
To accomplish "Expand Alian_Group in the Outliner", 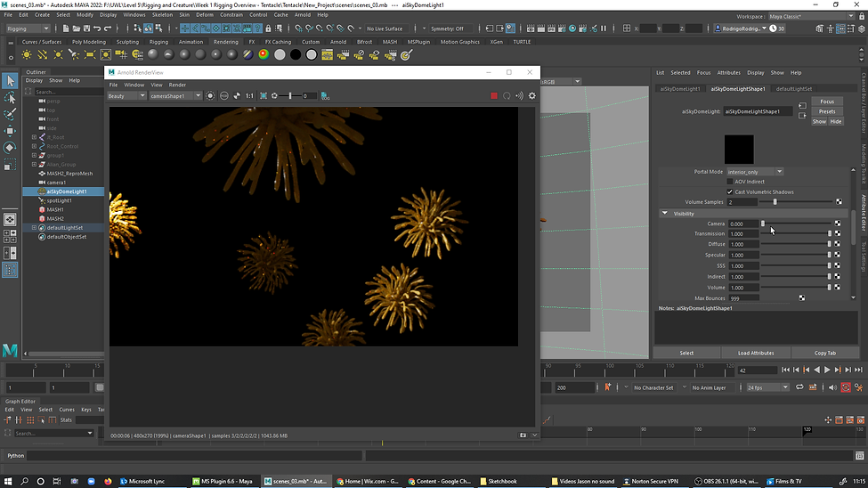I will tap(35, 165).
